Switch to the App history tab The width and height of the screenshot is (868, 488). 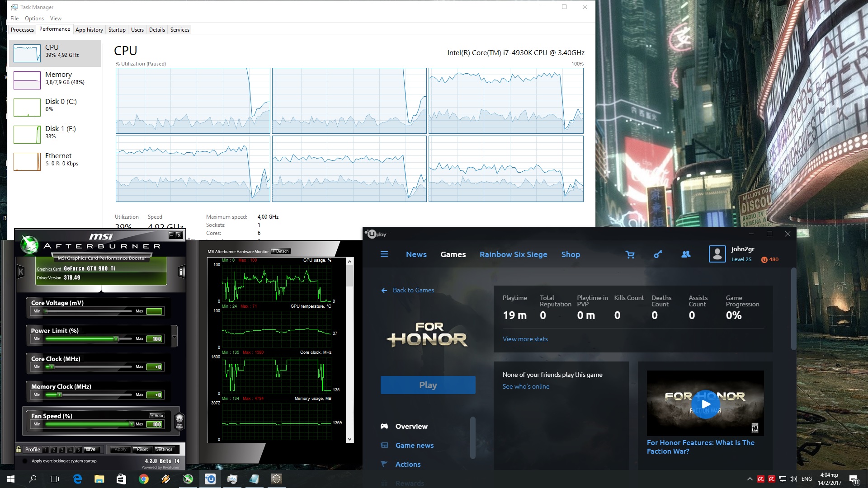click(89, 30)
